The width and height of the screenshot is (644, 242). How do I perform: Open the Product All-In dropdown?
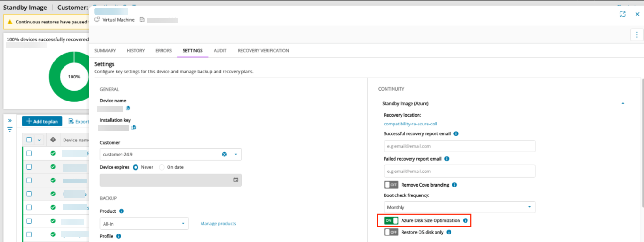(144, 223)
